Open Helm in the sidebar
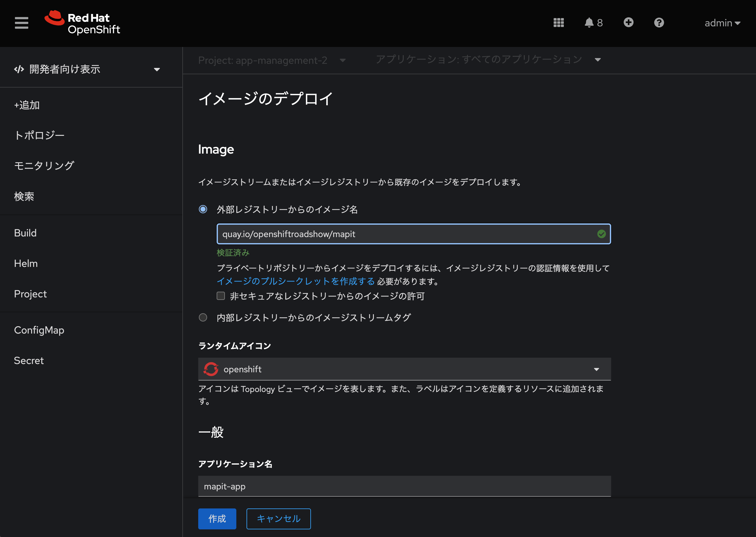The width and height of the screenshot is (756, 537). coord(26,263)
